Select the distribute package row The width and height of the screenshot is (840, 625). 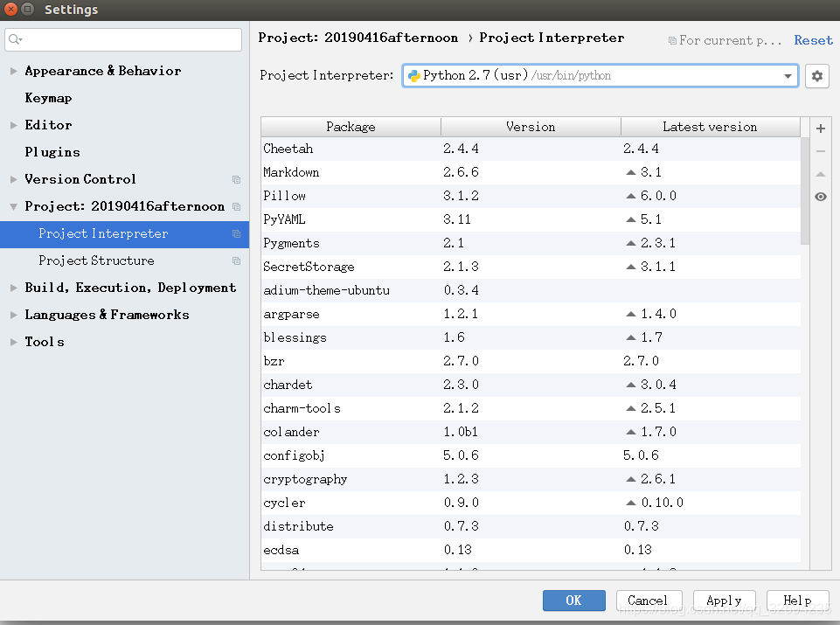pos(531,526)
